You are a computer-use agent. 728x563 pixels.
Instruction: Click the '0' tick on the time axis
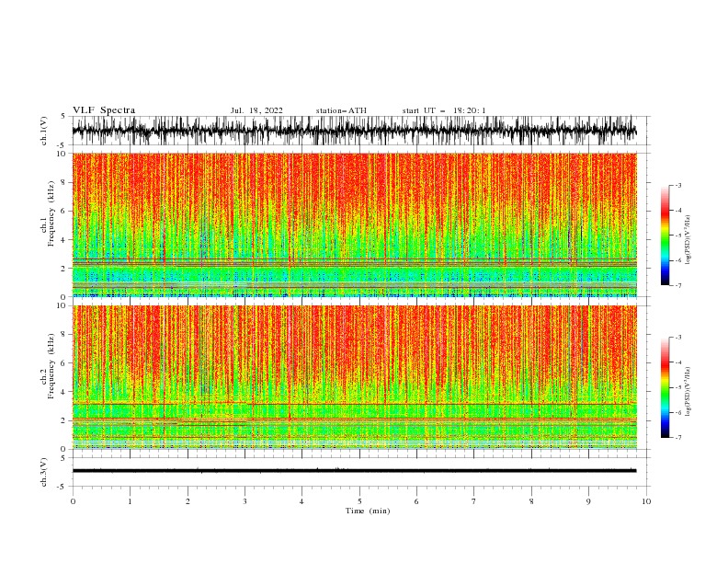[x=73, y=501]
